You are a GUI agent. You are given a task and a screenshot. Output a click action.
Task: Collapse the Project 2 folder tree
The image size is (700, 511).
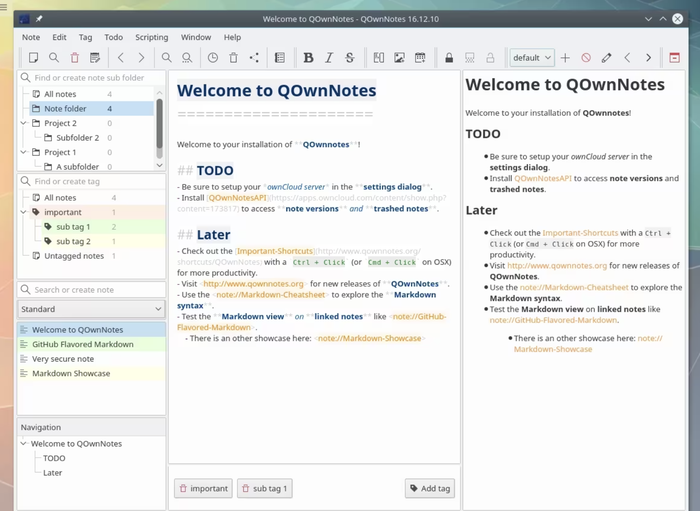pyautogui.click(x=24, y=123)
